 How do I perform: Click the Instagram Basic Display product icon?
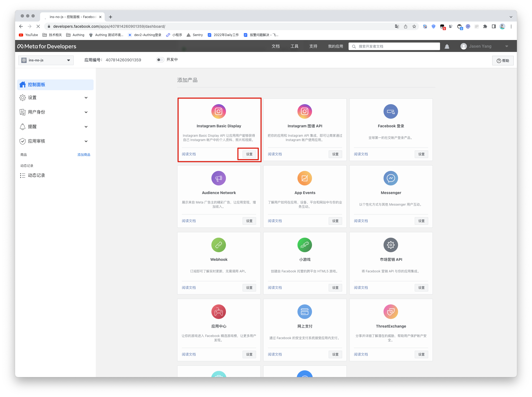coord(218,111)
